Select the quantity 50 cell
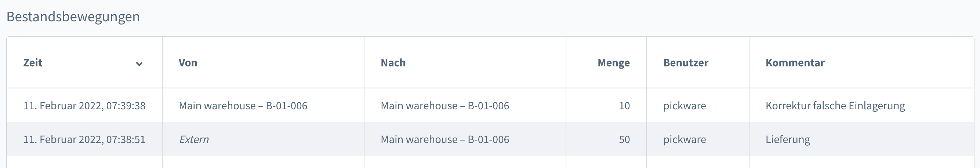The height and width of the screenshot is (168, 980). [624, 139]
